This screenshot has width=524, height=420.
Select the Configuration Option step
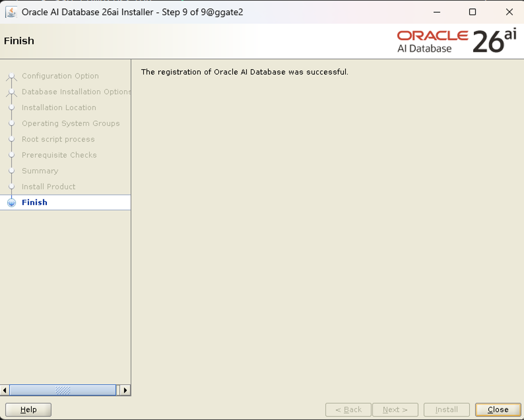(60, 76)
